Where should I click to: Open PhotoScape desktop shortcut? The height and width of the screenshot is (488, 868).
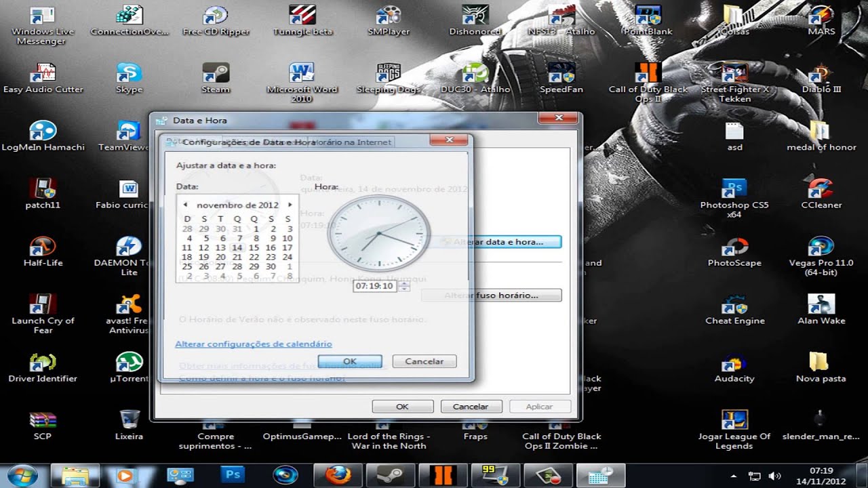click(x=734, y=252)
